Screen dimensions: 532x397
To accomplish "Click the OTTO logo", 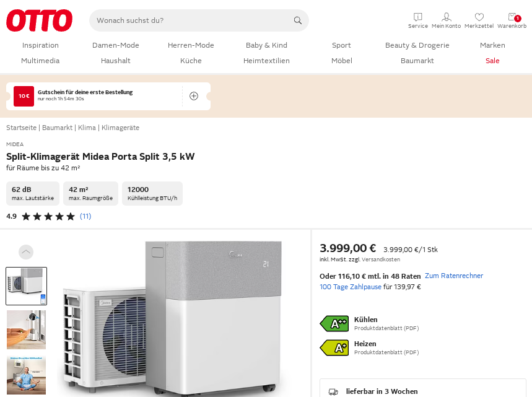I will [x=40, y=20].
